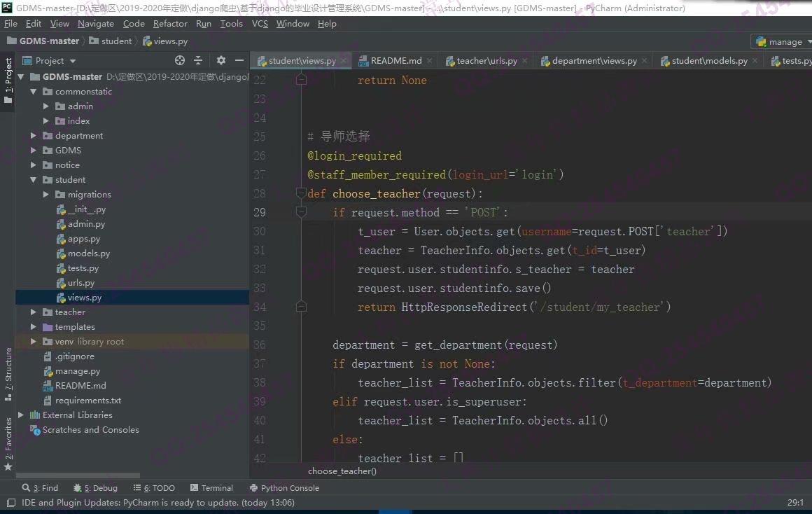Screen dimensions: 812x514
Task: Open the Run menu
Action: pyautogui.click(x=204, y=24)
